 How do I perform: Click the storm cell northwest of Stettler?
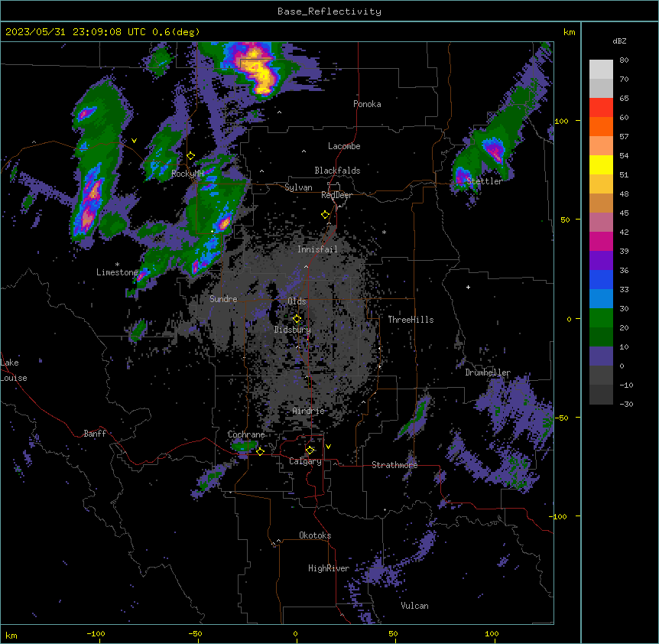click(493, 149)
